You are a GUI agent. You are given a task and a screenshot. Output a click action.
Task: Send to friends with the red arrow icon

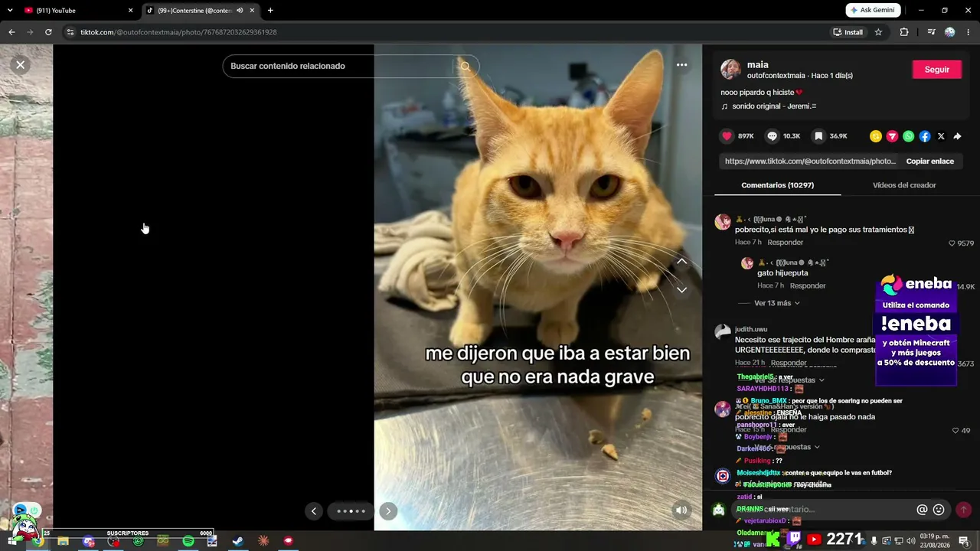(x=892, y=136)
